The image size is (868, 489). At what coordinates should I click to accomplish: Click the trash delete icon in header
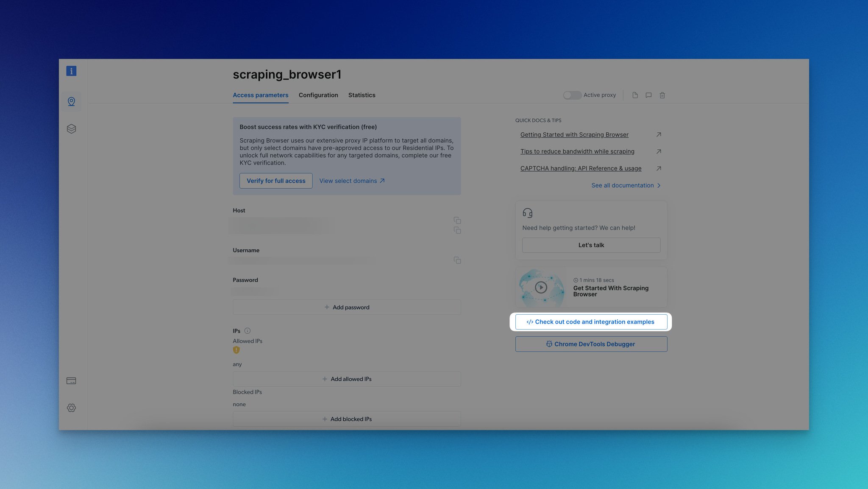(x=662, y=95)
